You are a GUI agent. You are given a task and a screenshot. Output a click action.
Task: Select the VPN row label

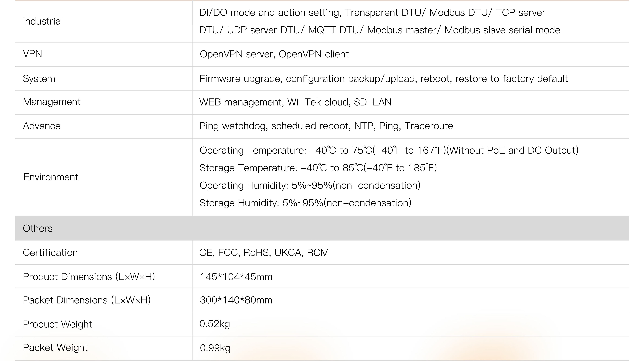click(32, 54)
